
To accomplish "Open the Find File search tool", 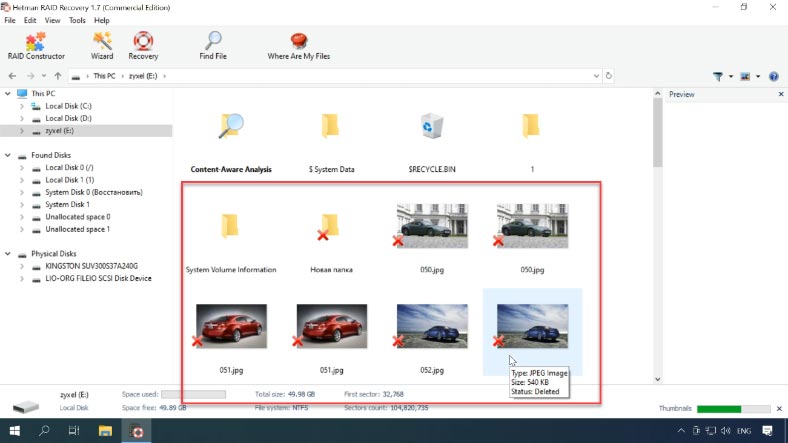I will (213, 46).
